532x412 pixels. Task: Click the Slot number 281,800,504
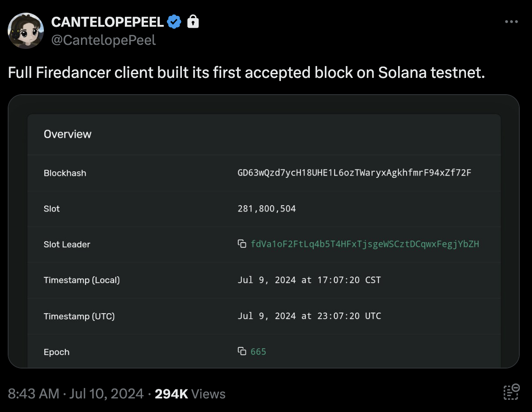267,209
